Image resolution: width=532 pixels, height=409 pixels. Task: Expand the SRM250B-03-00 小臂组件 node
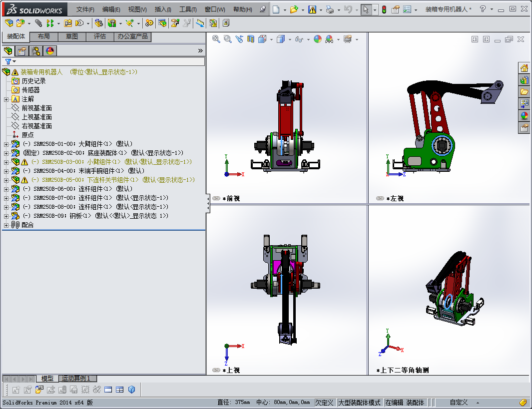[x=6, y=162]
